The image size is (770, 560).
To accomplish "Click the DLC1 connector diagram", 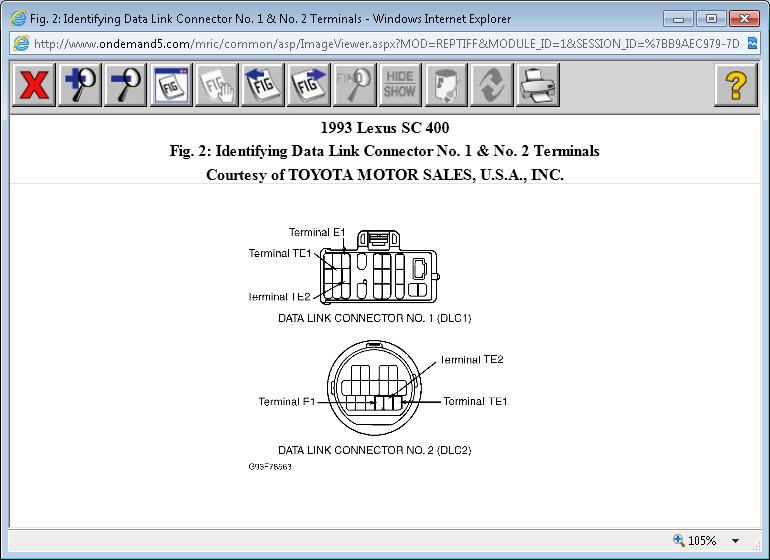I will pos(379,266).
